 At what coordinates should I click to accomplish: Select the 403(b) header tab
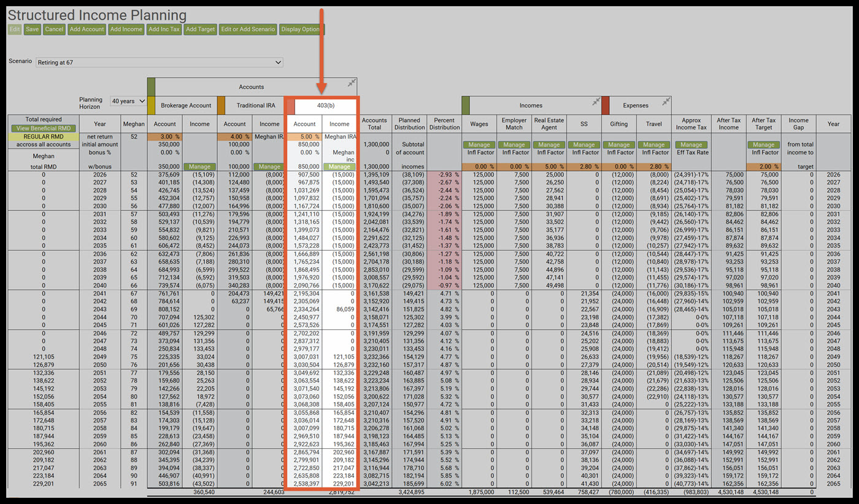pos(325,106)
